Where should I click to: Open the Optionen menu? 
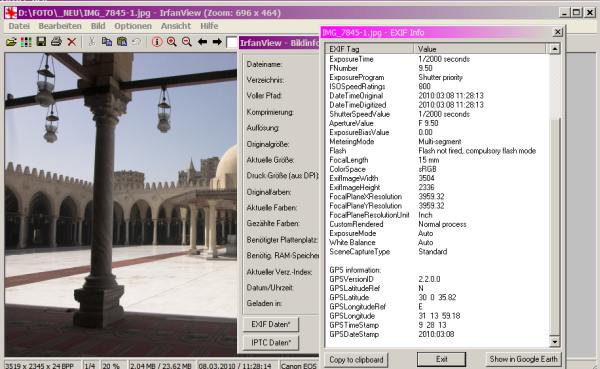tap(133, 26)
